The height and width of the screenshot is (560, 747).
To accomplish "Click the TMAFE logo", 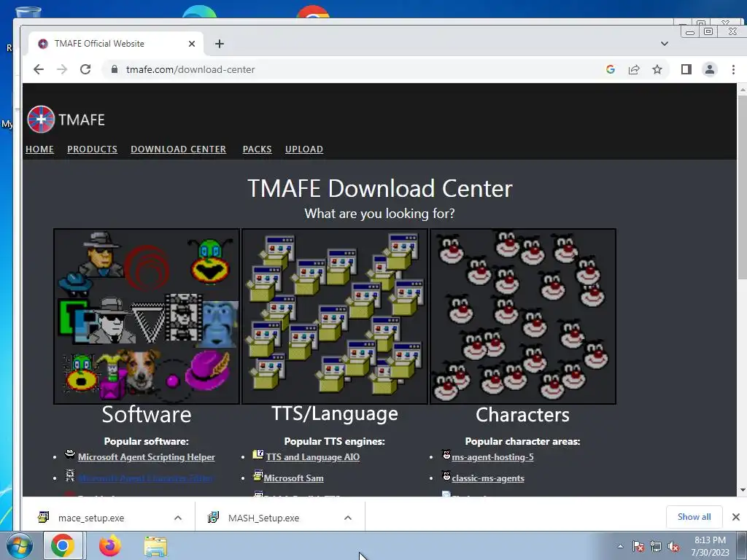I will (66, 119).
